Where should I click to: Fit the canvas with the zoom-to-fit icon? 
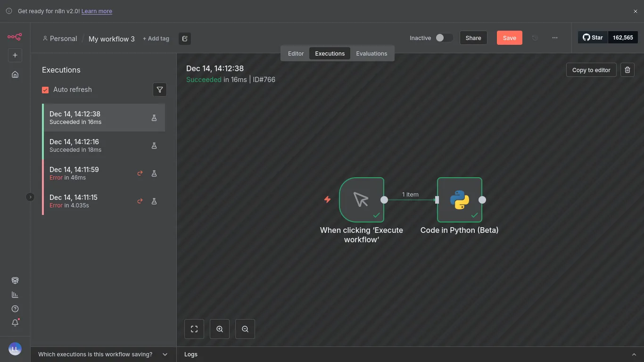point(194,329)
